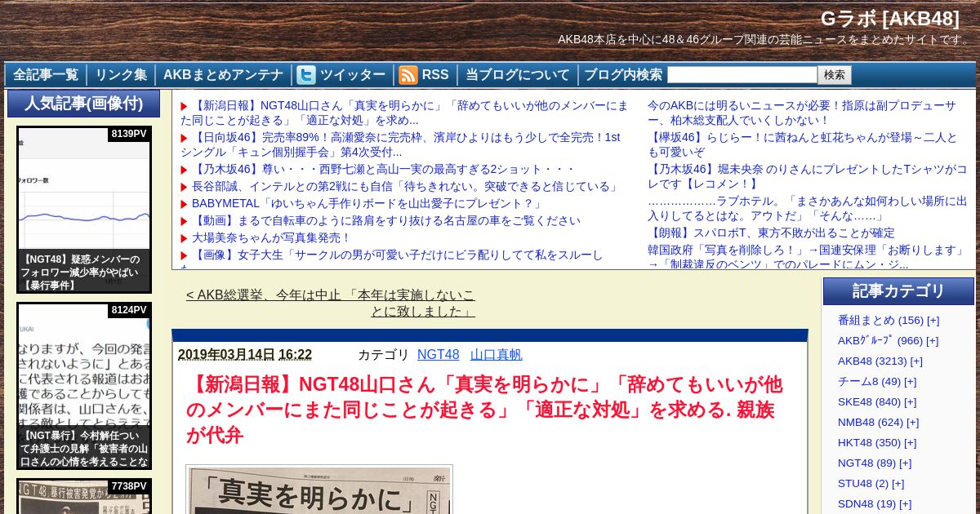980x514 pixels.
Task: Open 【乃木坂46】堀未央奈 Tシャツ headline
Action: (807, 176)
